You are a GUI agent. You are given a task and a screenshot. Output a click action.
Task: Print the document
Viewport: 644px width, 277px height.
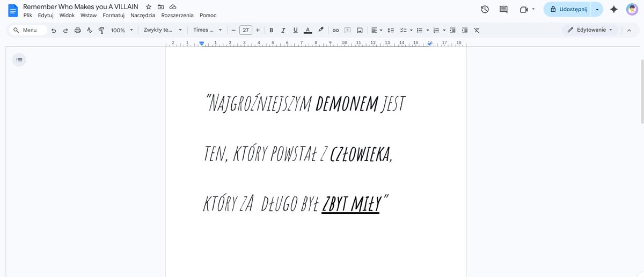[77, 30]
